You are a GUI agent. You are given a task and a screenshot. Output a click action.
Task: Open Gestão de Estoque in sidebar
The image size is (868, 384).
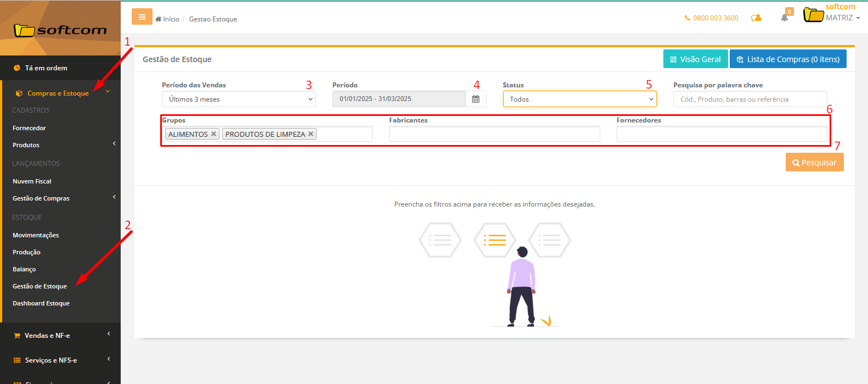40,286
